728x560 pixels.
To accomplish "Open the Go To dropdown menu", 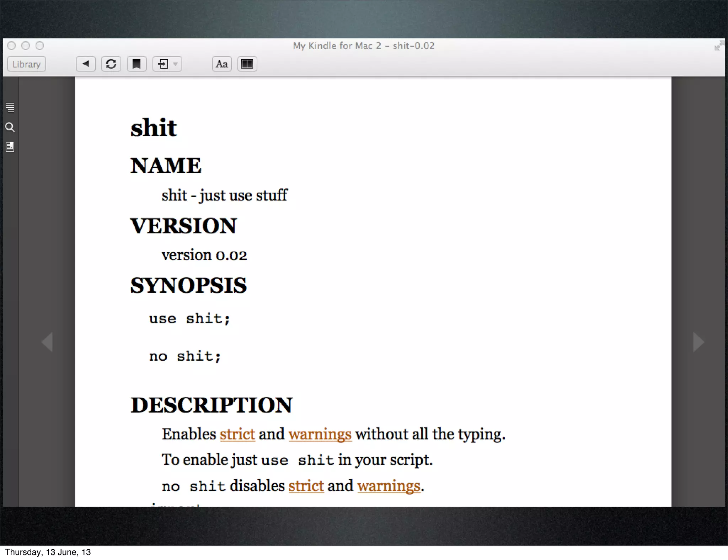I will pos(167,64).
